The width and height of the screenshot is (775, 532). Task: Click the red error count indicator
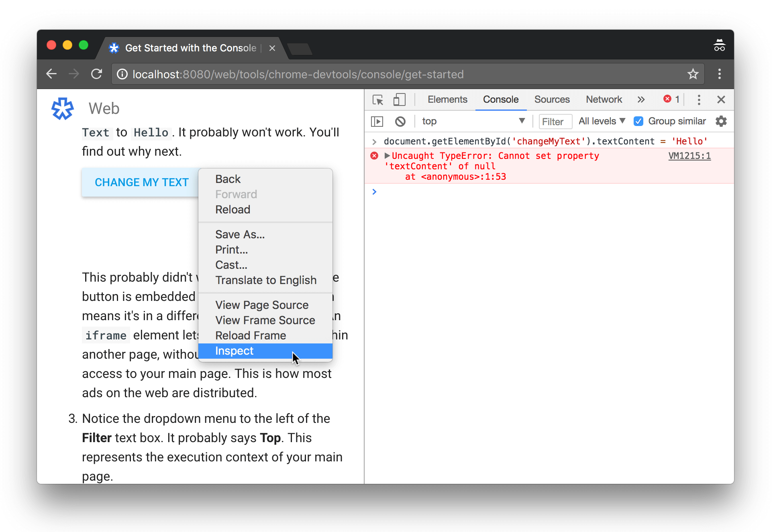[x=671, y=99]
